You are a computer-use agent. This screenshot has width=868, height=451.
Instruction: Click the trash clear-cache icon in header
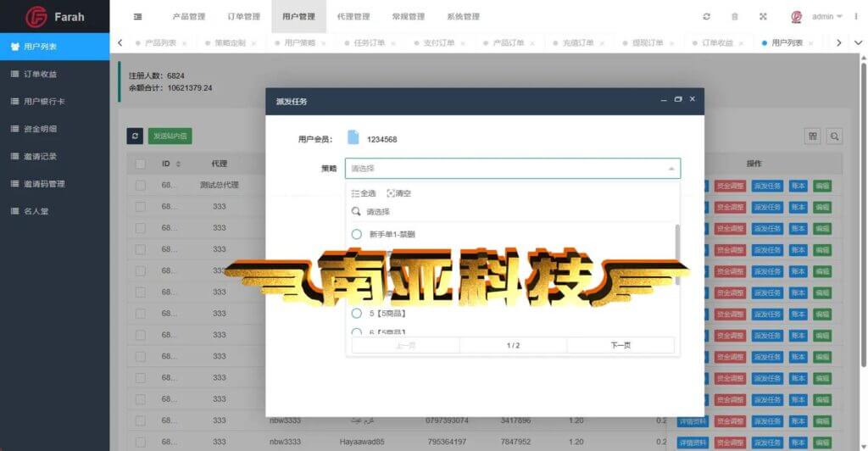735,17
